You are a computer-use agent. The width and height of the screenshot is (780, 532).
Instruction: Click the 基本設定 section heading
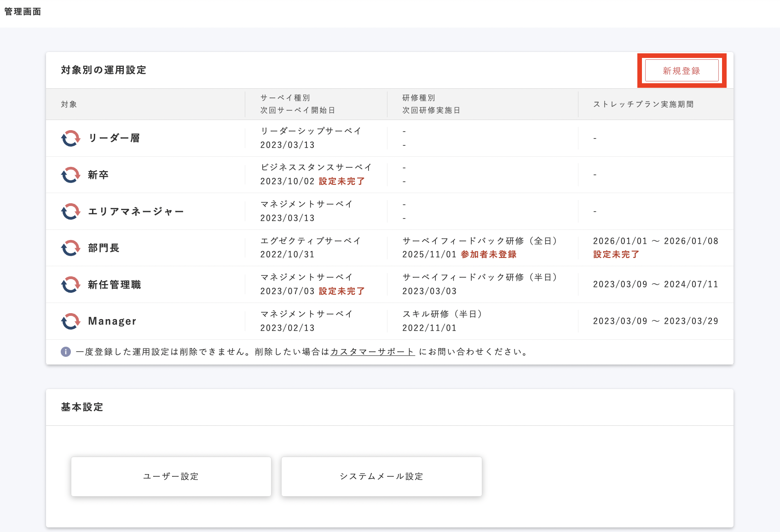pos(82,407)
